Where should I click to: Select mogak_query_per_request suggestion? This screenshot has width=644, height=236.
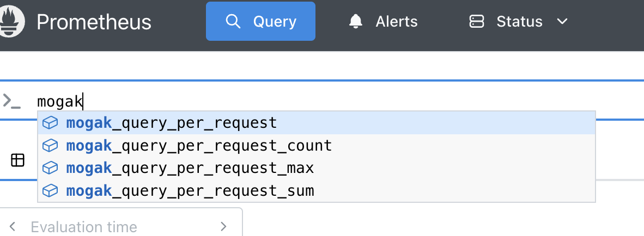(316, 122)
